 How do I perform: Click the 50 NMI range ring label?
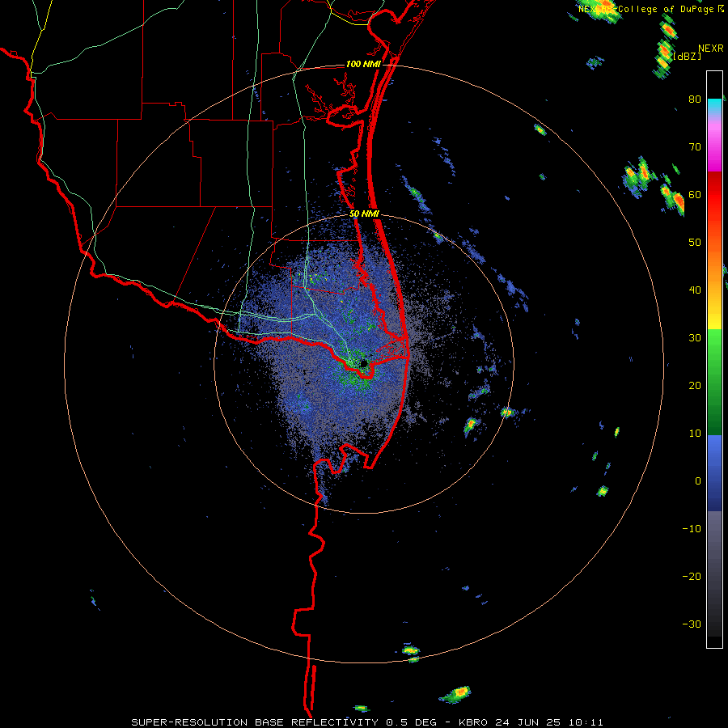pos(364,214)
